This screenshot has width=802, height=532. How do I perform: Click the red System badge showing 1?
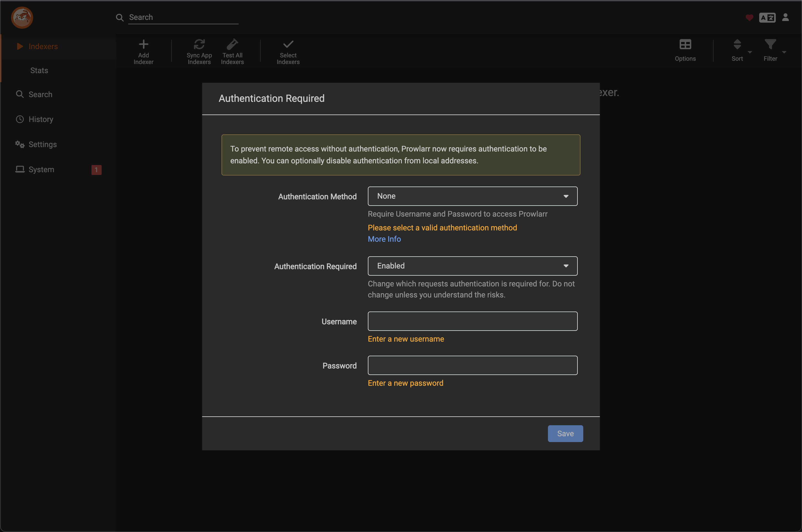[96, 170]
